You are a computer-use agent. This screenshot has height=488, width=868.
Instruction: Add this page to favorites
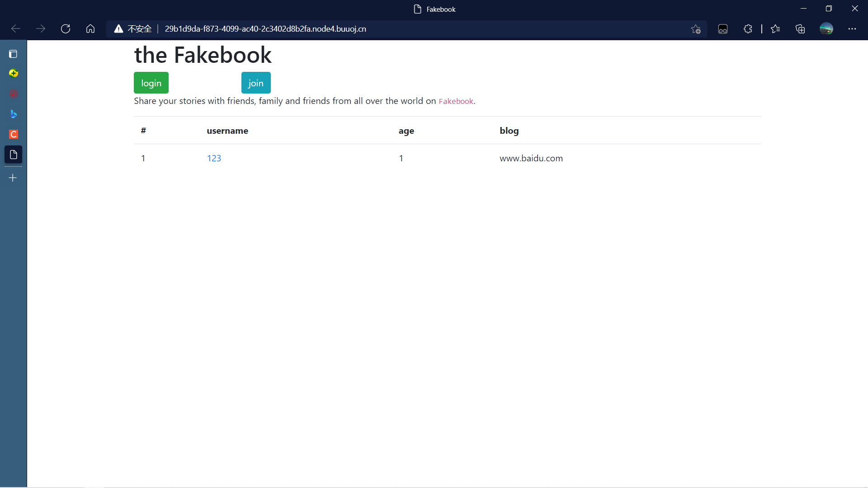coord(696,29)
